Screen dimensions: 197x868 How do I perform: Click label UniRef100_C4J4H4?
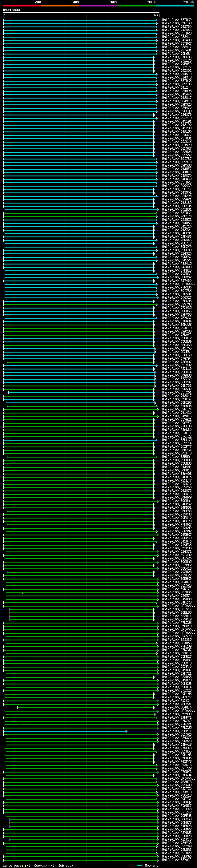(177, 467)
